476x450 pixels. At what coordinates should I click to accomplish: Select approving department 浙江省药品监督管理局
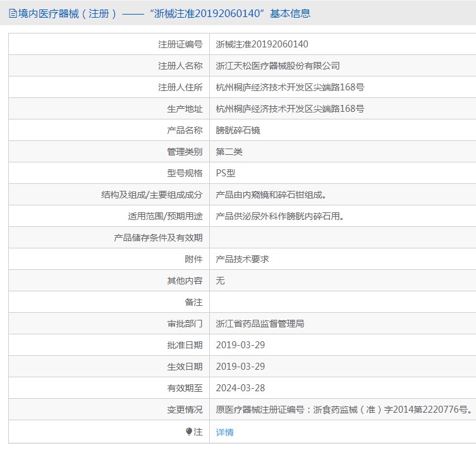[x=260, y=324]
